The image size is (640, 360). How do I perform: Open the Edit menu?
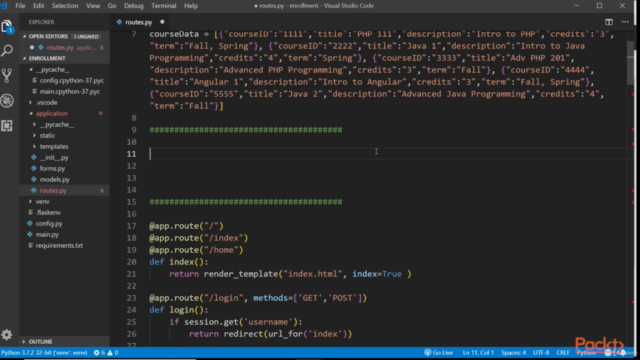click(38, 6)
